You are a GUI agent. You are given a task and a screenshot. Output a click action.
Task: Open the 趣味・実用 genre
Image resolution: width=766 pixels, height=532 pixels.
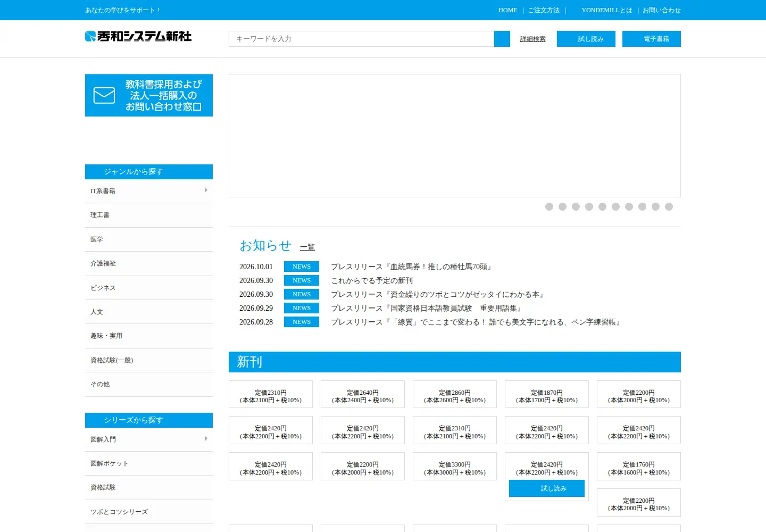point(149,336)
